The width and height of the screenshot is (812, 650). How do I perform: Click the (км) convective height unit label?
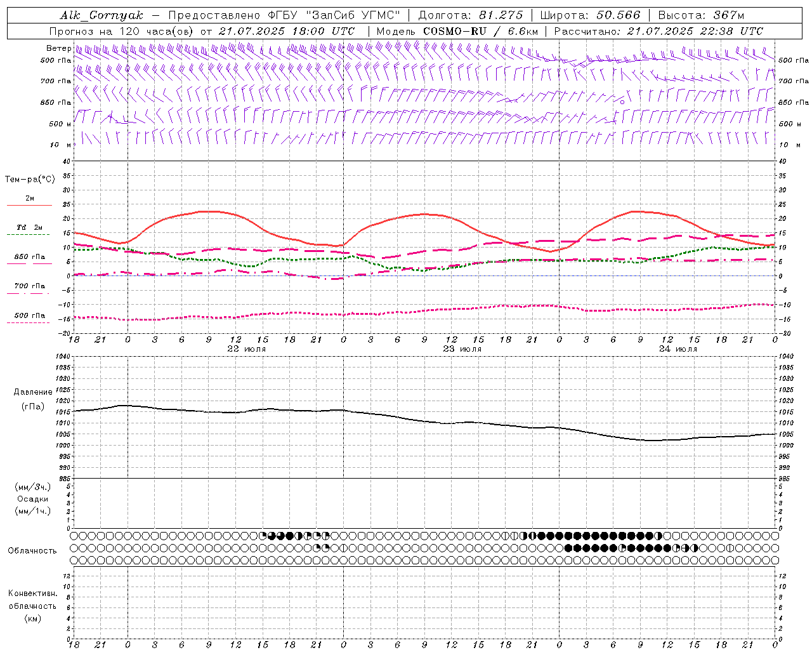(32, 618)
